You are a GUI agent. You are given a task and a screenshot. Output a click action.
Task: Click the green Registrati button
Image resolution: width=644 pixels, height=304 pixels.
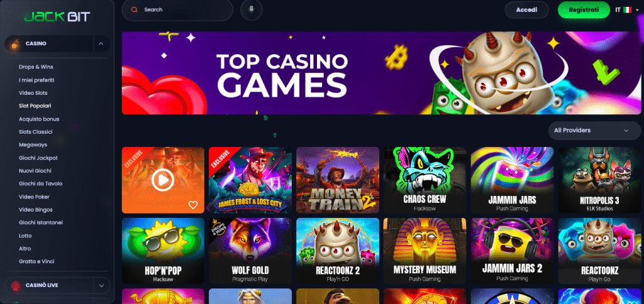click(x=584, y=10)
